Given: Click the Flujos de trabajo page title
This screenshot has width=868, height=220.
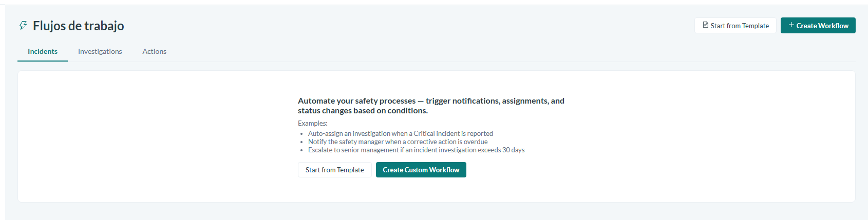Looking at the screenshot, I should click(79, 26).
